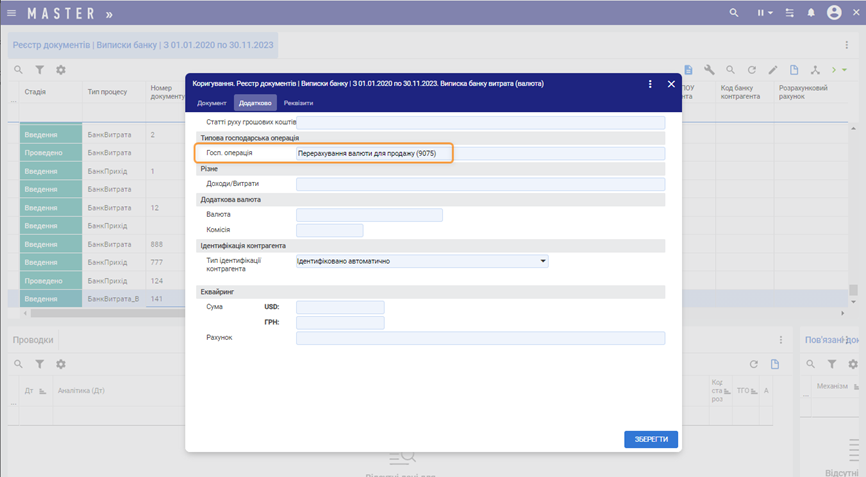Click filter icon in document registry toolbar

40,70
